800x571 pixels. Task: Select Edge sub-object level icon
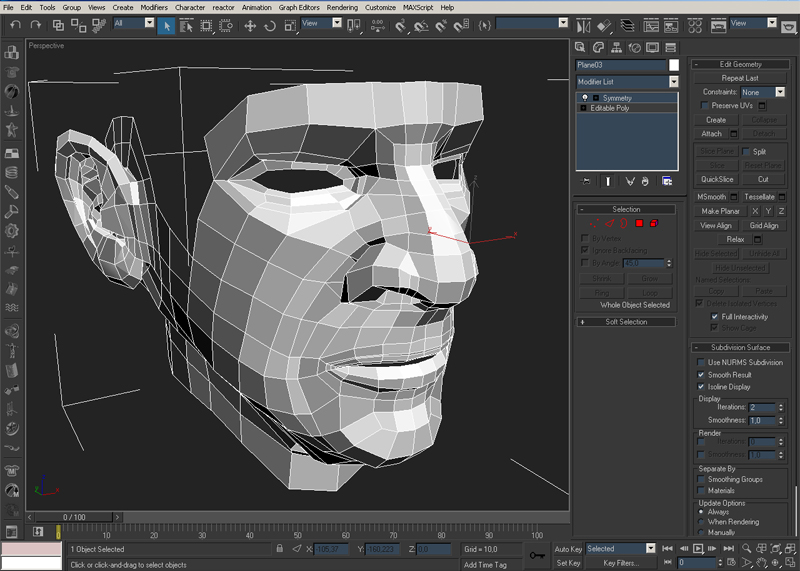point(610,224)
